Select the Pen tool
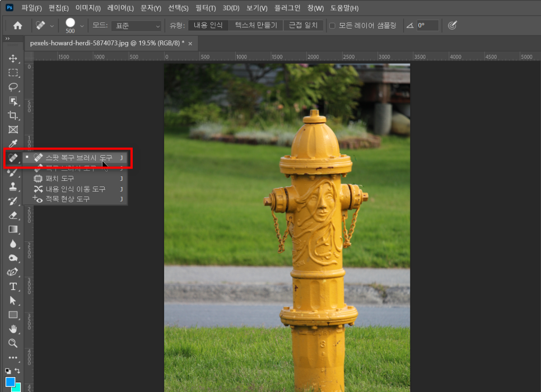This screenshot has height=392, width=541. (x=13, y=272)
